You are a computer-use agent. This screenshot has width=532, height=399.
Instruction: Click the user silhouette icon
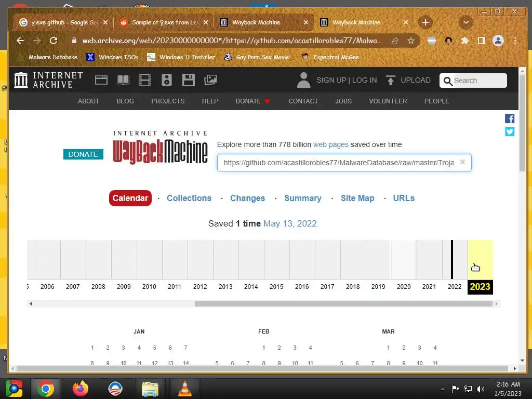pyautogui.click(x=303, y=80)
